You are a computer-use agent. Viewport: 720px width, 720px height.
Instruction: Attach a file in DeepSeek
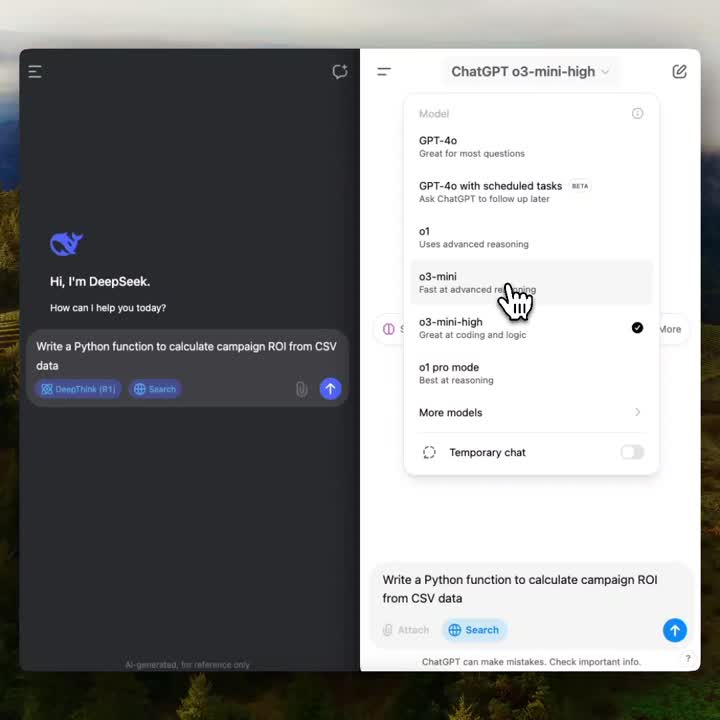point(301,389)
